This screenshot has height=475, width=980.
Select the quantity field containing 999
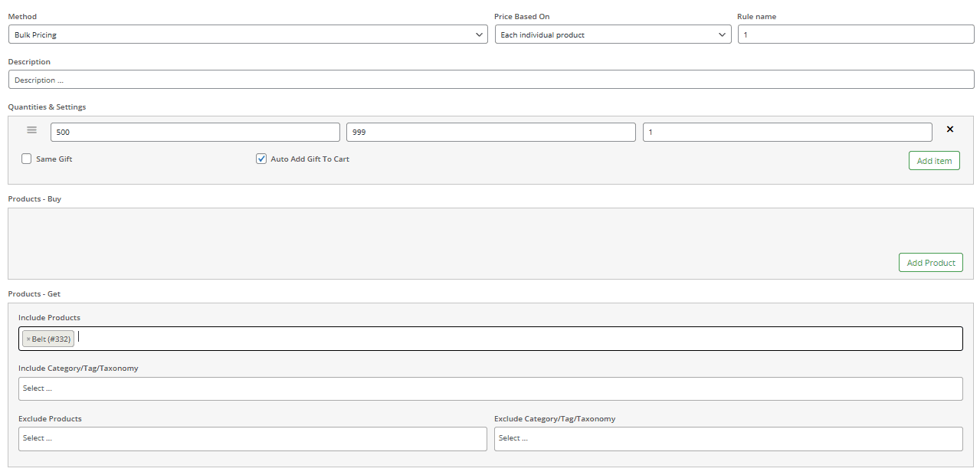pyautogui.click(x=490, y=133)
